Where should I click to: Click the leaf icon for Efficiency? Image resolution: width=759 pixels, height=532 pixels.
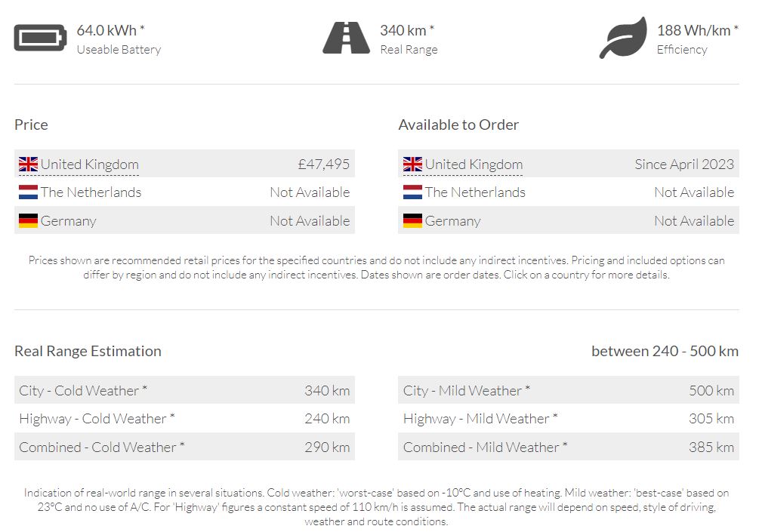(x=623, y=38)
